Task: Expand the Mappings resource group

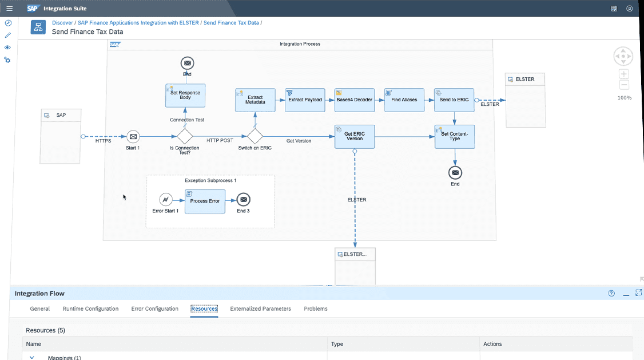Action: point(32,357)
